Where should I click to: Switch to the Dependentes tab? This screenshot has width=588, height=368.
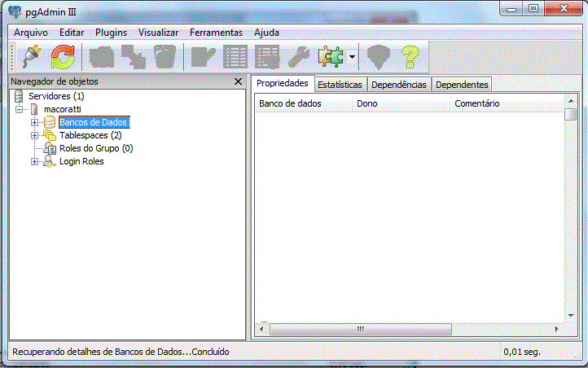tap(462, 85)
